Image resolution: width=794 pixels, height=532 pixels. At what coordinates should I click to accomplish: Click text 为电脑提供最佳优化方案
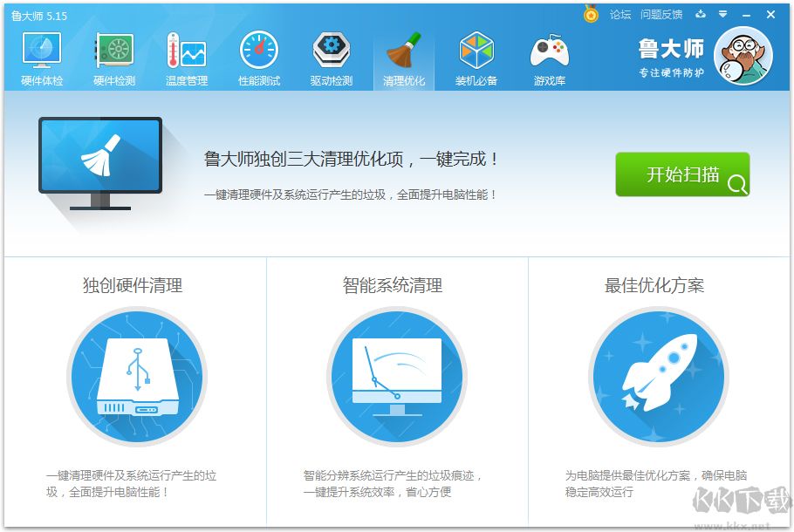[x=628, y=475]
